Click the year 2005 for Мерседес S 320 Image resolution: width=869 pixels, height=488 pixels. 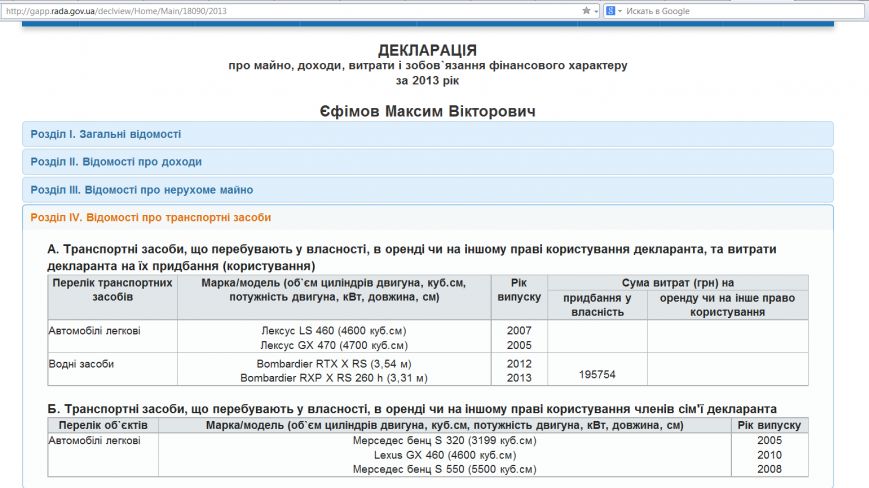click(x=769, y=440)
